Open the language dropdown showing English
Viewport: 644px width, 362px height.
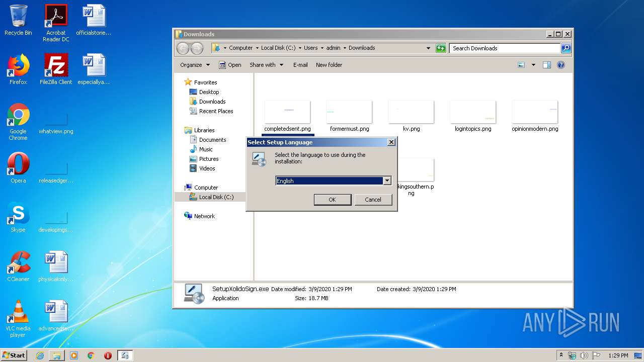[387, 181]
